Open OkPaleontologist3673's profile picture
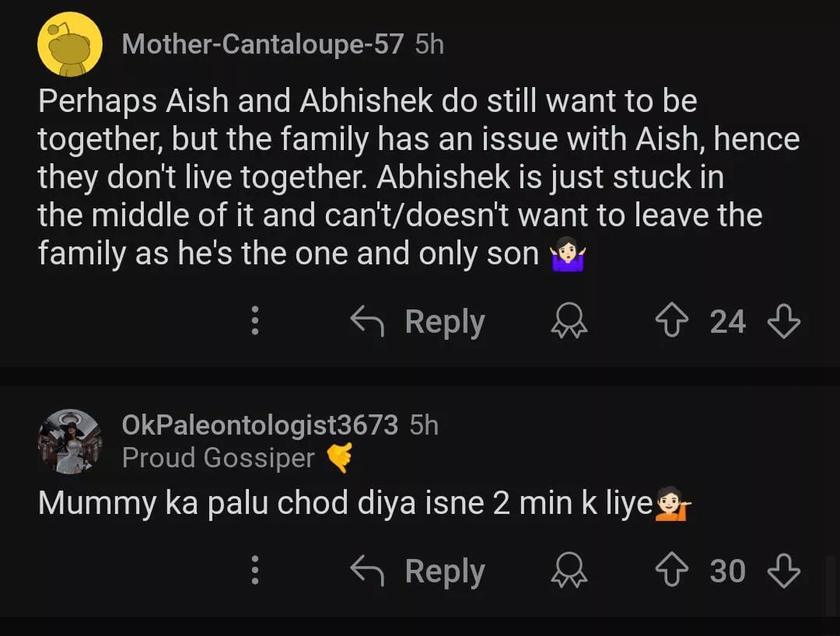 (x=70, y=441)
